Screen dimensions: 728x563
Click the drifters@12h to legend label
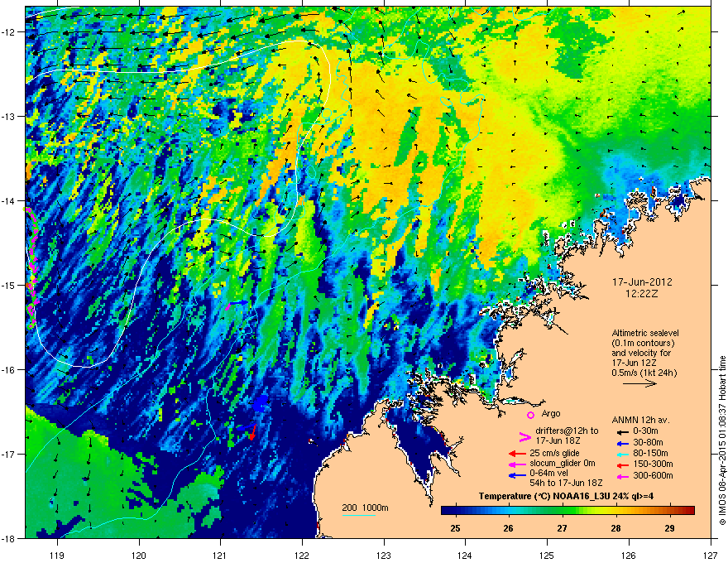(x=567, y=431)
